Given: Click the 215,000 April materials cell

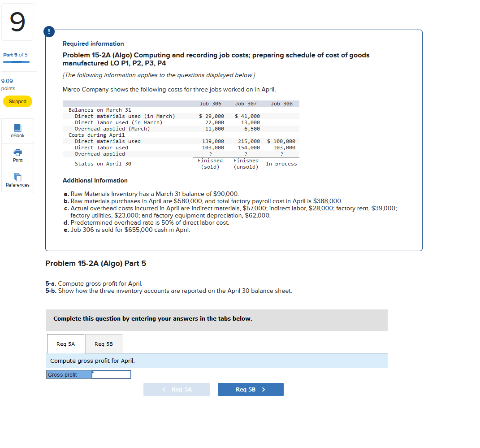Looking at the screenshot, I should (249, 141).
